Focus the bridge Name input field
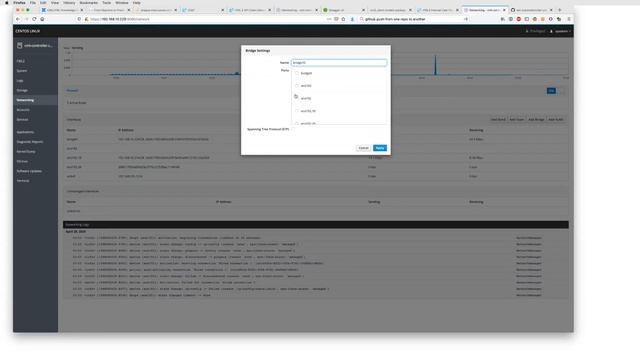Screen dimensions: 640x360 (x=339, y=62)
